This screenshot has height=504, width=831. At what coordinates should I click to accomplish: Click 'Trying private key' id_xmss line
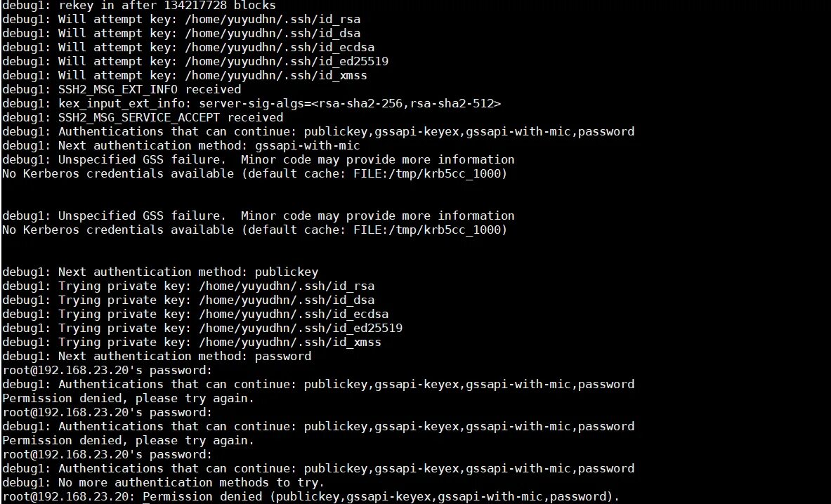(x=191, y=343)
